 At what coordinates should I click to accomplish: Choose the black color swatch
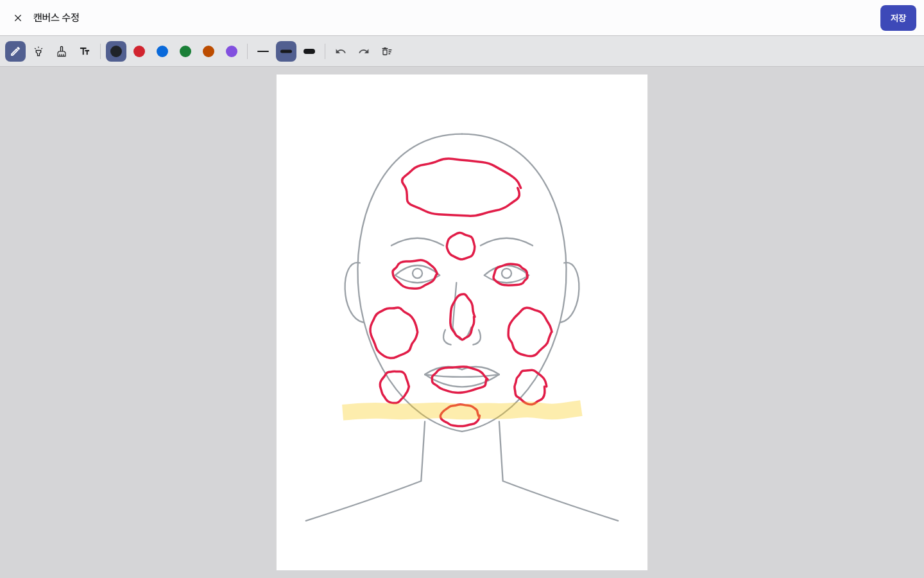[116, 51]
